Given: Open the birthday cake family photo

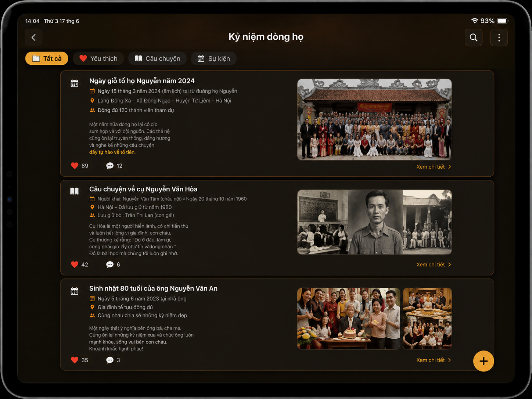Looking at the screenshot, I should click(349, 319).
